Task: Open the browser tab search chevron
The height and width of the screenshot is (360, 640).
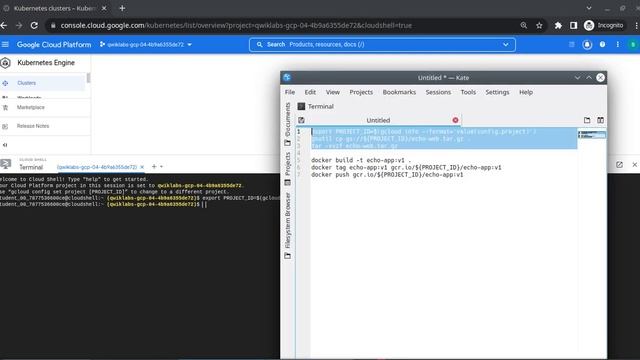Action: click(x=589, y=8)
